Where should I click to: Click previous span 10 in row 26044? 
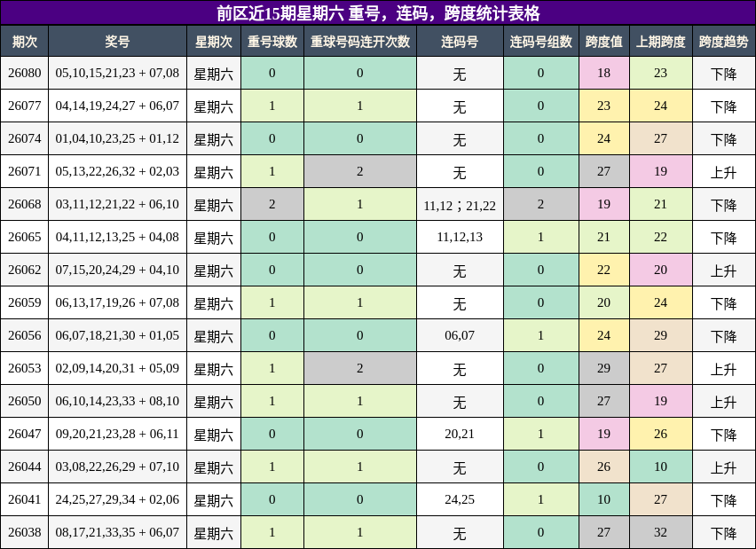(660, 467)
